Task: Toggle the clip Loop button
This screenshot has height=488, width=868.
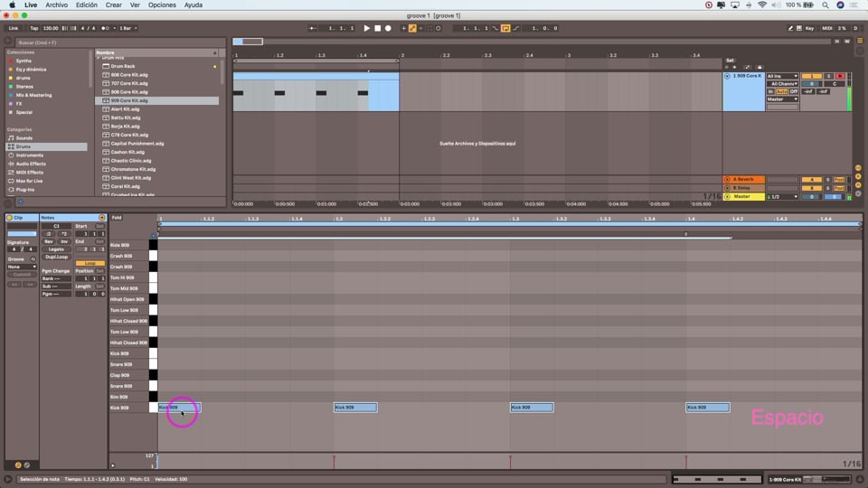Action: tap(90, 263)
